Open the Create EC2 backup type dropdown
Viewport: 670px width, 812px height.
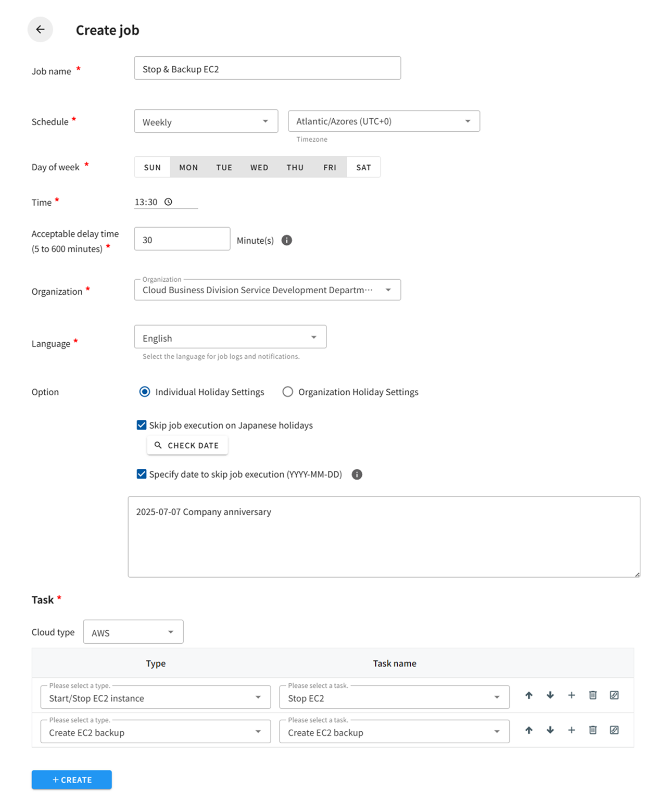[x=156, y=732]
